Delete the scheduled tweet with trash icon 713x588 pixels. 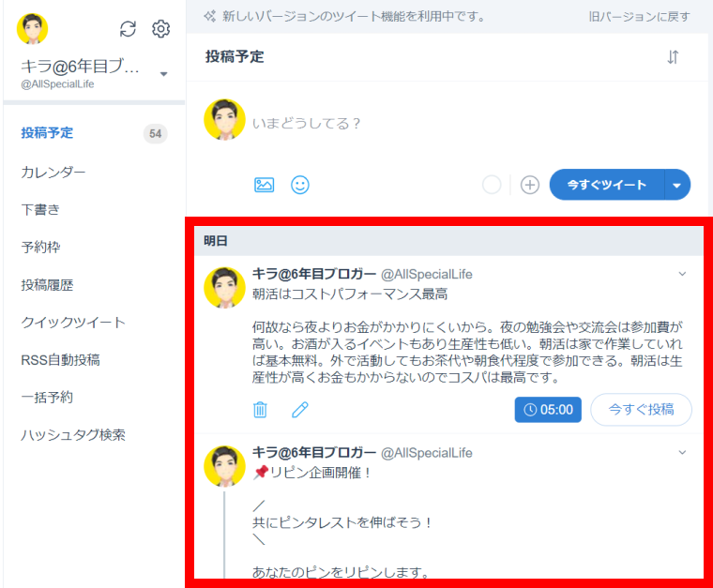[261, 410]
